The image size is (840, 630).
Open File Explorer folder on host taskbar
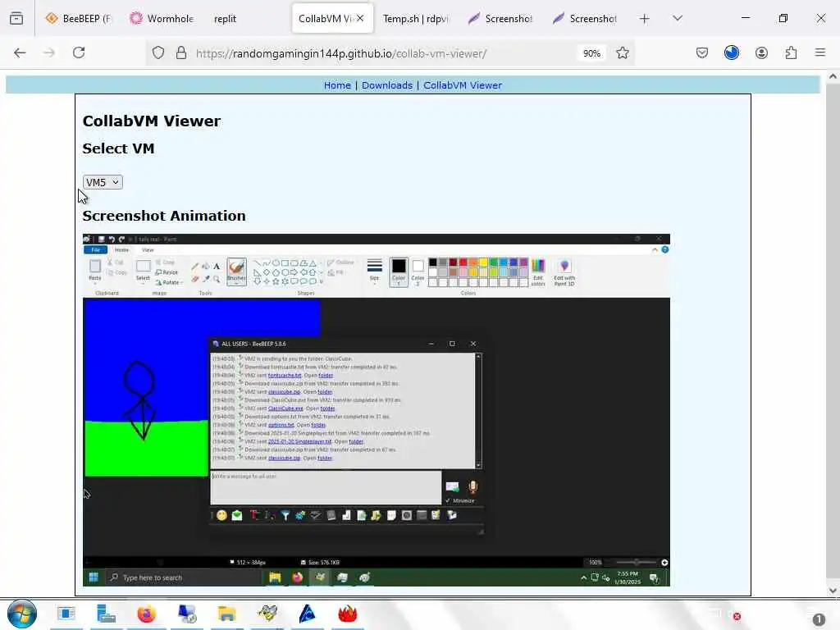(226, 614)
